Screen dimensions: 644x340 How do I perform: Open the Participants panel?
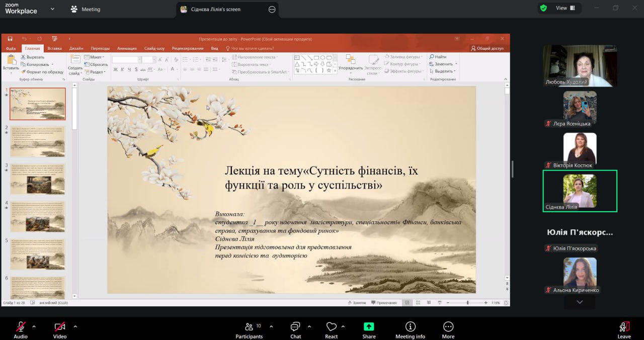249,329
